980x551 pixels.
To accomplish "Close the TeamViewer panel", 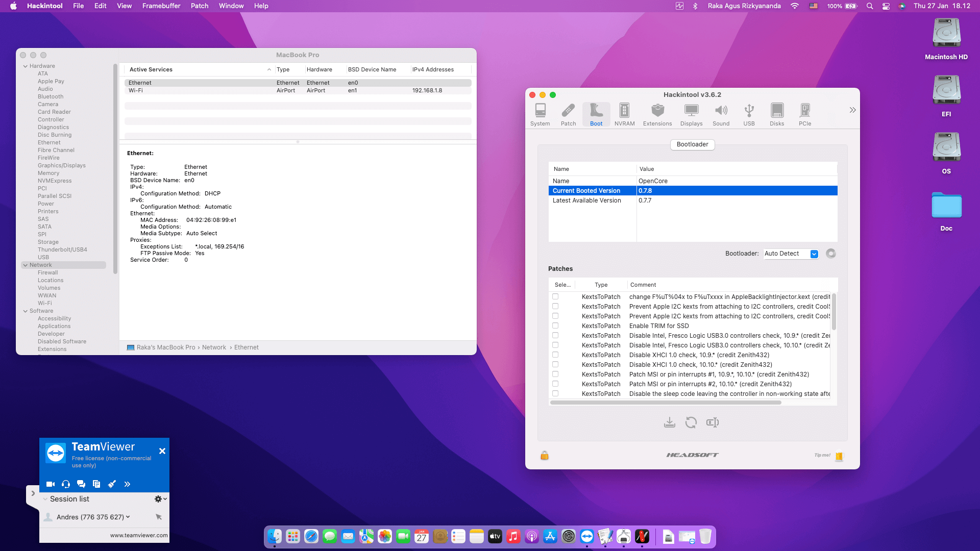I will (x=162, y=451).
